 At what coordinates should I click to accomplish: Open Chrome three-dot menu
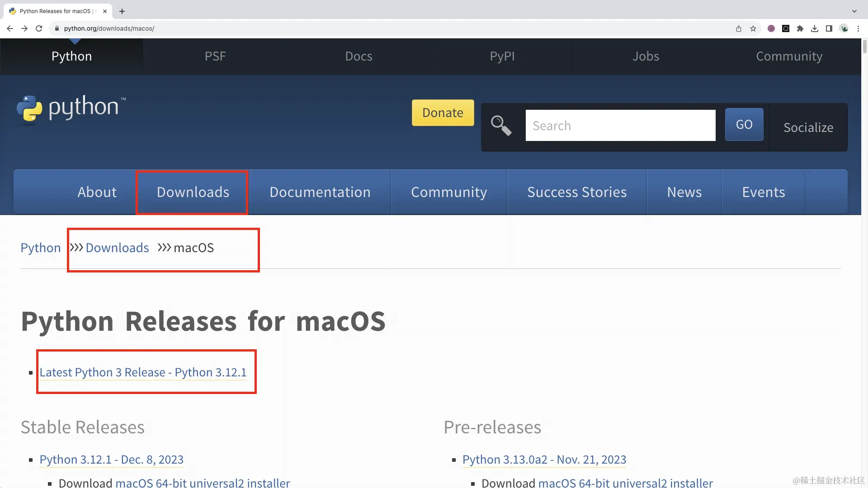[x=858, y=28]
